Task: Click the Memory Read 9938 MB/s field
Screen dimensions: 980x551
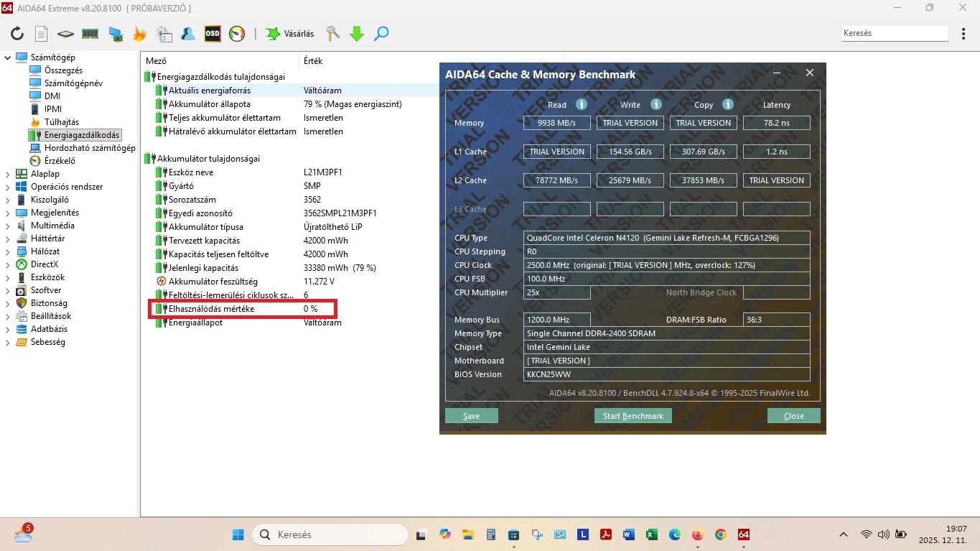Action: [x=557, y=123]
